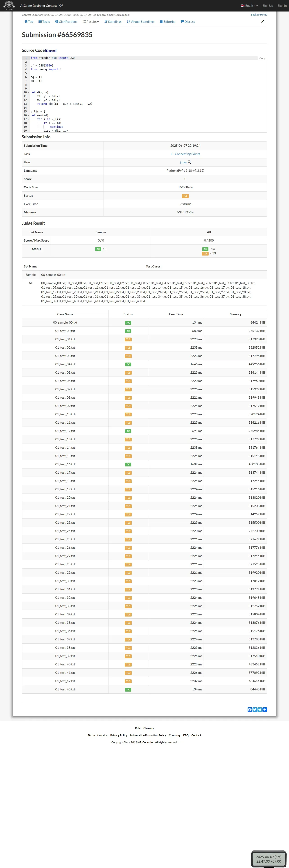Click the blue plus share icon
Screen dimensions: 289x868
pyautogui.click(x=265, y=710)
